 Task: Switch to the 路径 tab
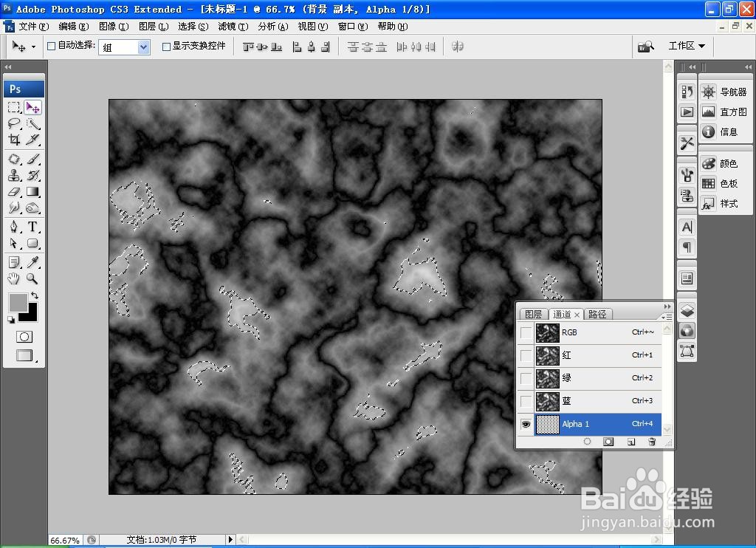597,314
